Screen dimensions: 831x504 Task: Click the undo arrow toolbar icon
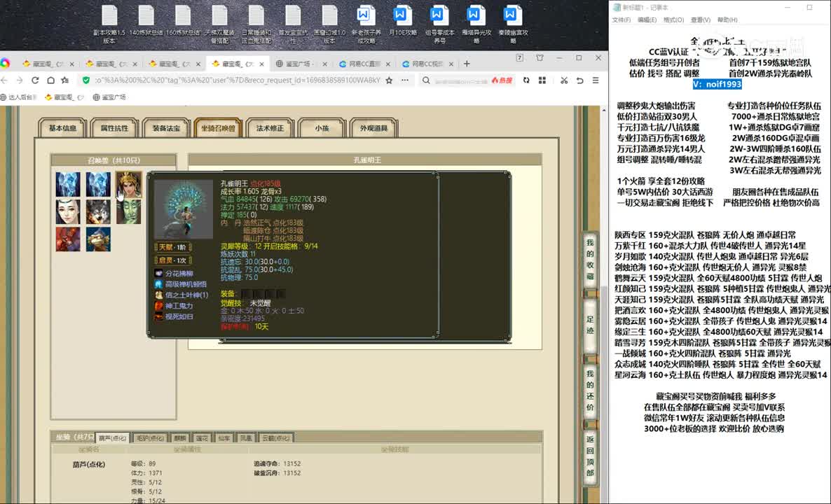[579, 80]
